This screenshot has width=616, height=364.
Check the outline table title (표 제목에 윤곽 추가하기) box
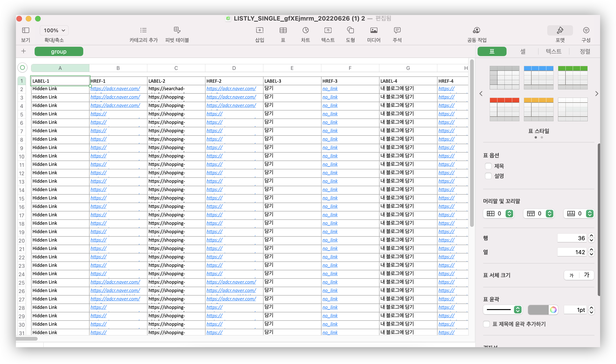[x=486, y=324]
